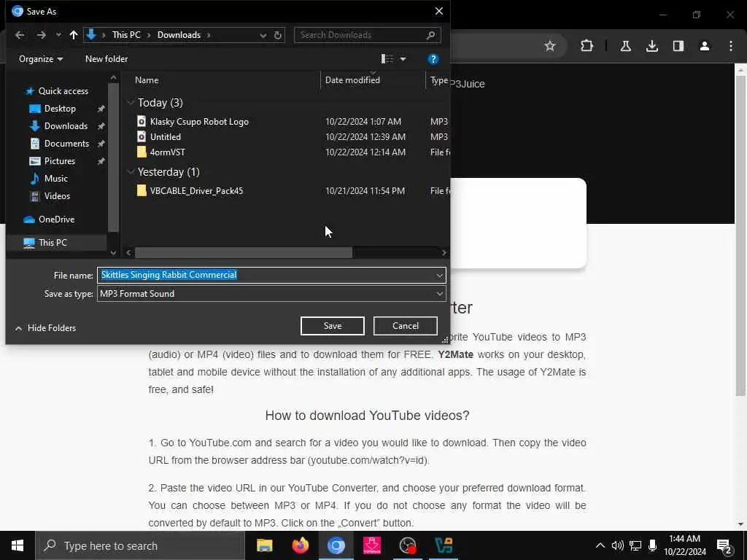Go to Desktop in sidebar
Screen dimensions: 747x560
click(x=60, y=109)
